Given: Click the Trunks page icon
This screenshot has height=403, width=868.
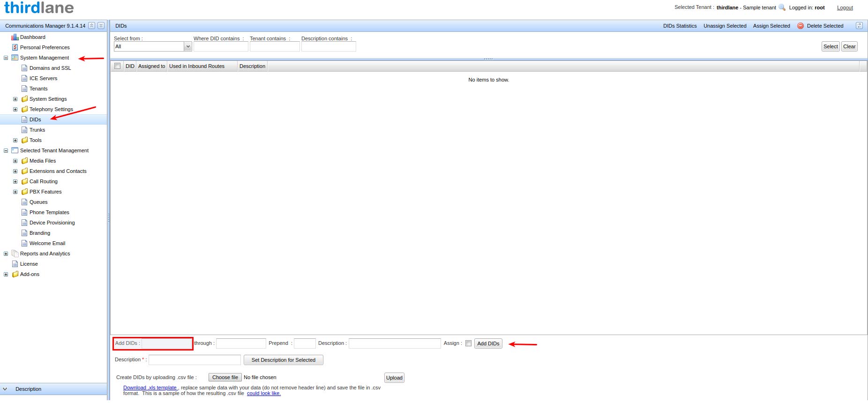Looking at the screenshot, I should (x=24, y=130).
